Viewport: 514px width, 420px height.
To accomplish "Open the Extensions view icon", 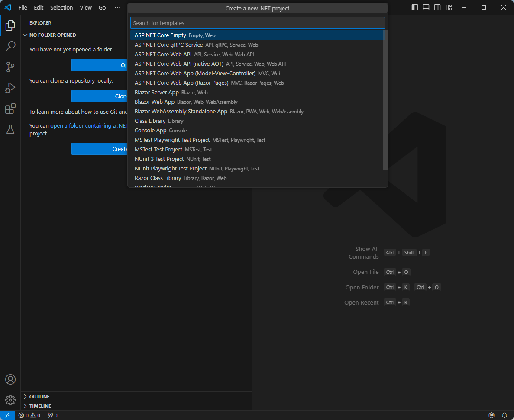I will pyautogui.click(x=10, y=109).
